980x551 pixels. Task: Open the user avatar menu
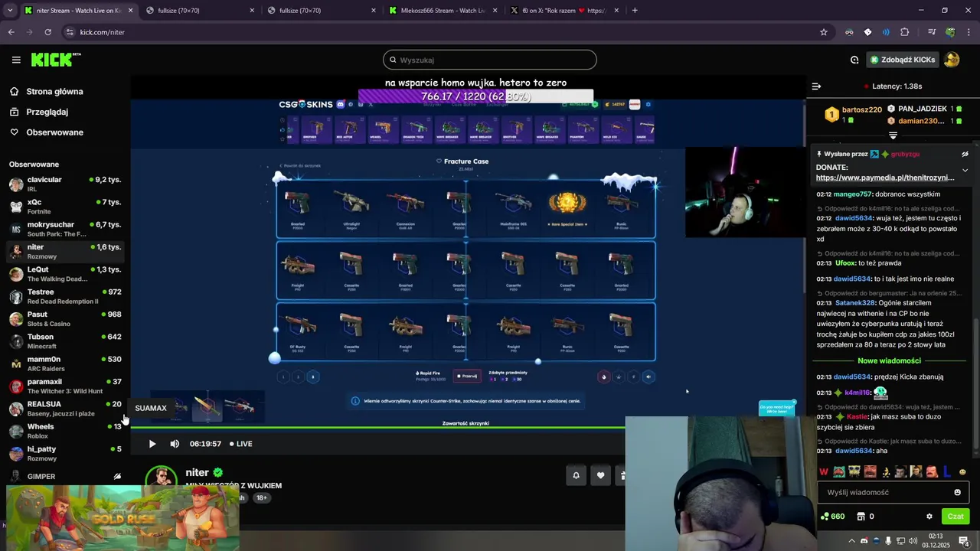point(952,60)
